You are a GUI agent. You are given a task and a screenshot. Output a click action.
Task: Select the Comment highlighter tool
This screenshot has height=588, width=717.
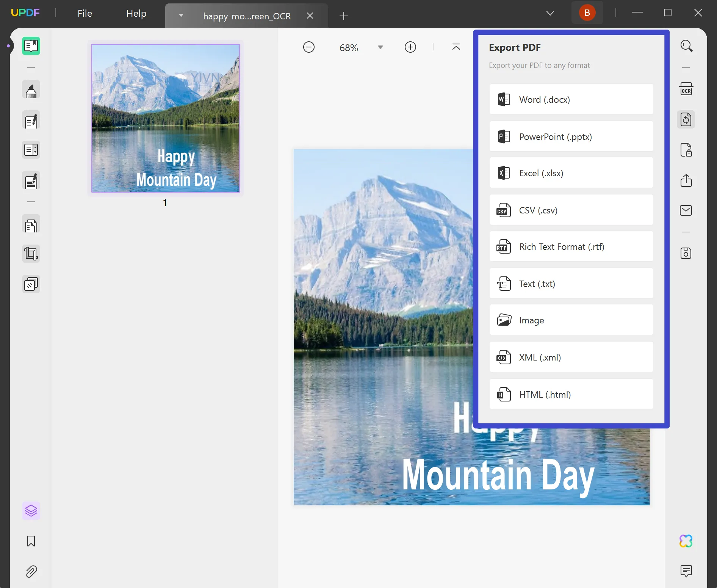(31, 90)
